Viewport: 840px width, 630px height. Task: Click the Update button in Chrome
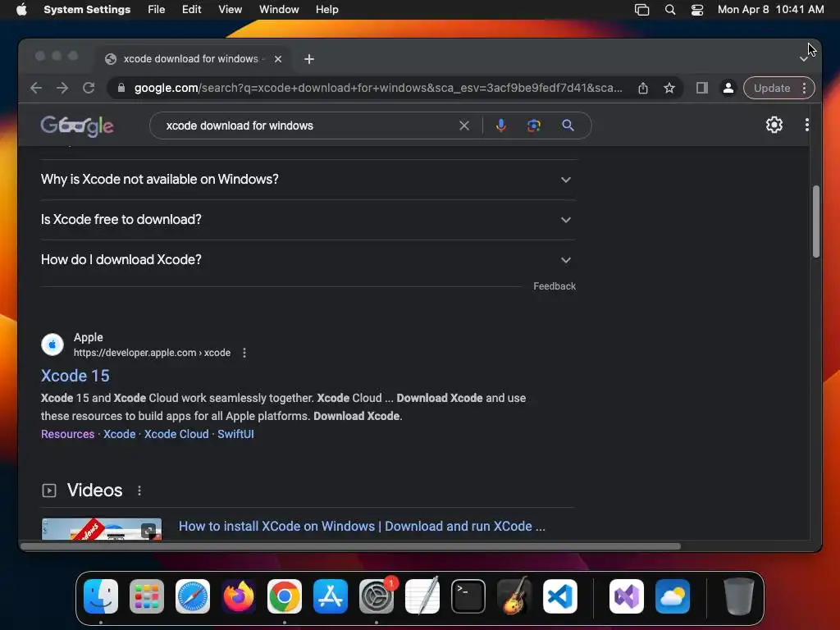tap(772, 88)
